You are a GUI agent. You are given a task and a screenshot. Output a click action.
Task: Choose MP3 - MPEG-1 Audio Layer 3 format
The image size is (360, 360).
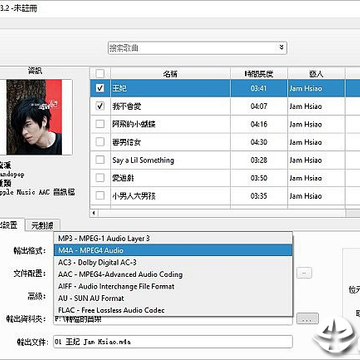pos(173,238)
